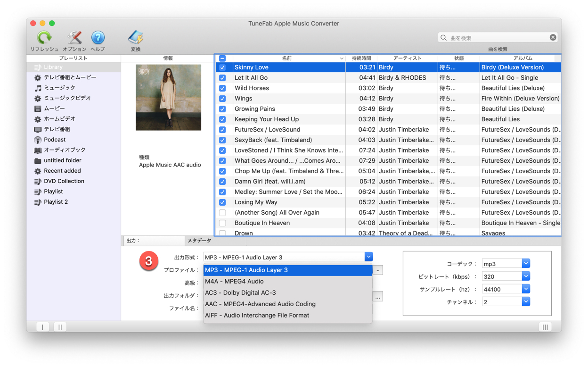Click the 持続時間 column header

(361, 58)
